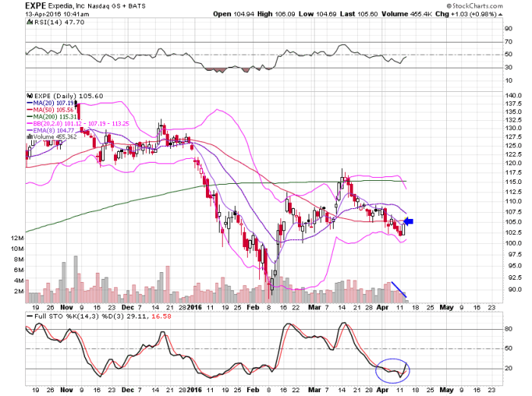
Task: Click the 12M volume axis label
Action: [x=17, y=238]
